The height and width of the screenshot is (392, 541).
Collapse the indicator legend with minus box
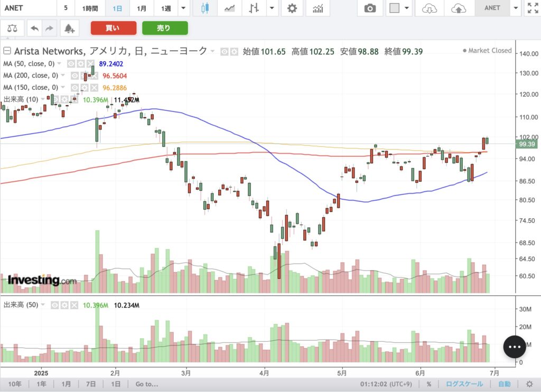(7, 51)
